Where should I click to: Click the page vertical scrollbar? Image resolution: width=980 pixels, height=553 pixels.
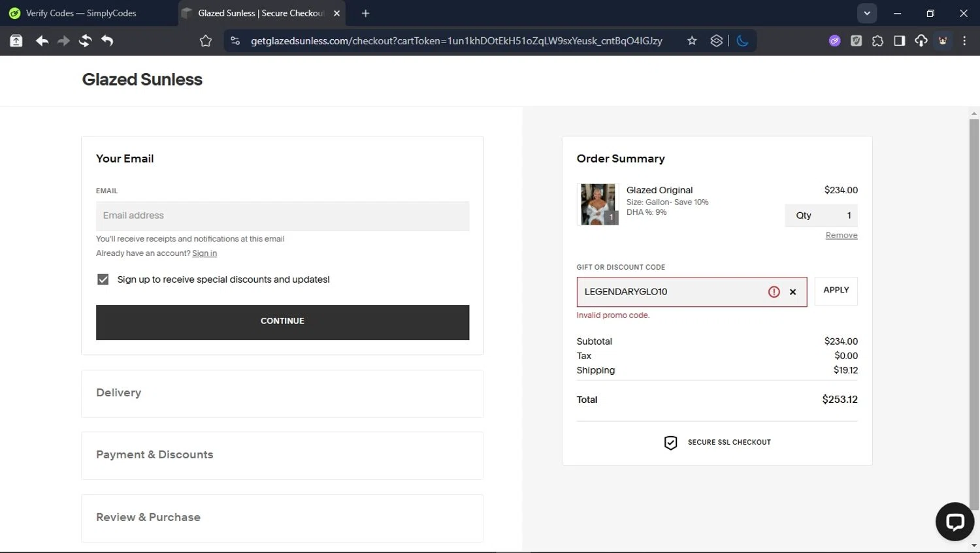click(974, 313)
